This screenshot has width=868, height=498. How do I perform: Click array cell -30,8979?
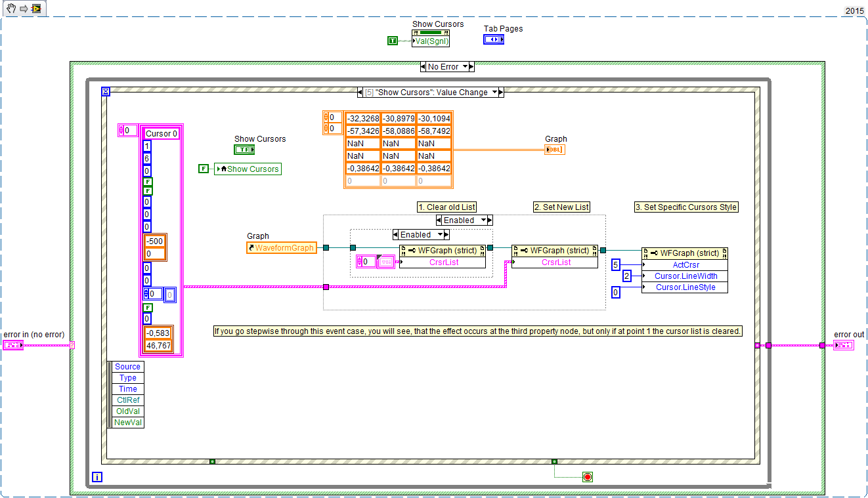point(398,119)
